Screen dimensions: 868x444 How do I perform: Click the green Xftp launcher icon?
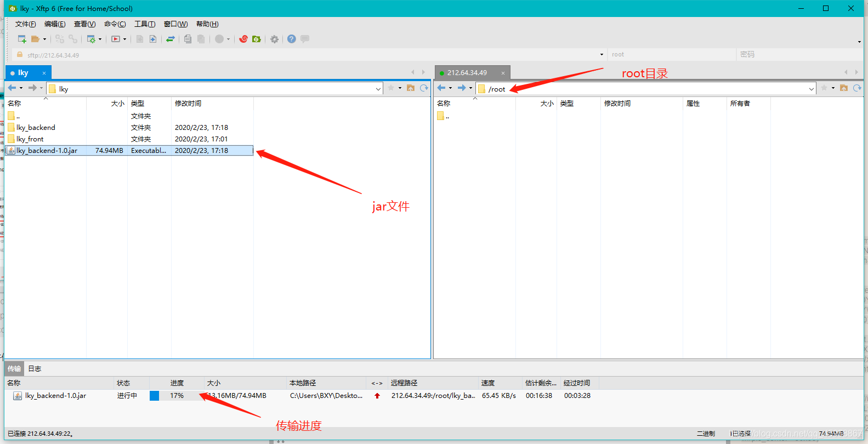tap(257, 39)
